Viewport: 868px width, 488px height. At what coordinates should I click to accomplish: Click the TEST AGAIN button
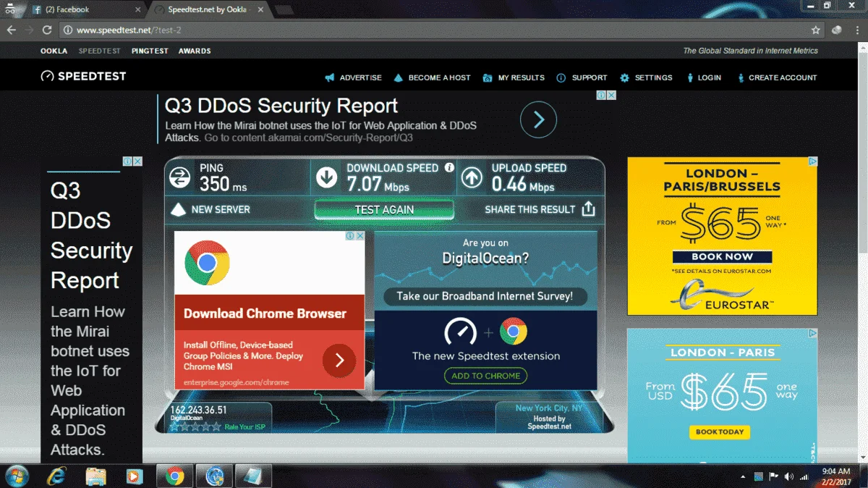point(384,209)
